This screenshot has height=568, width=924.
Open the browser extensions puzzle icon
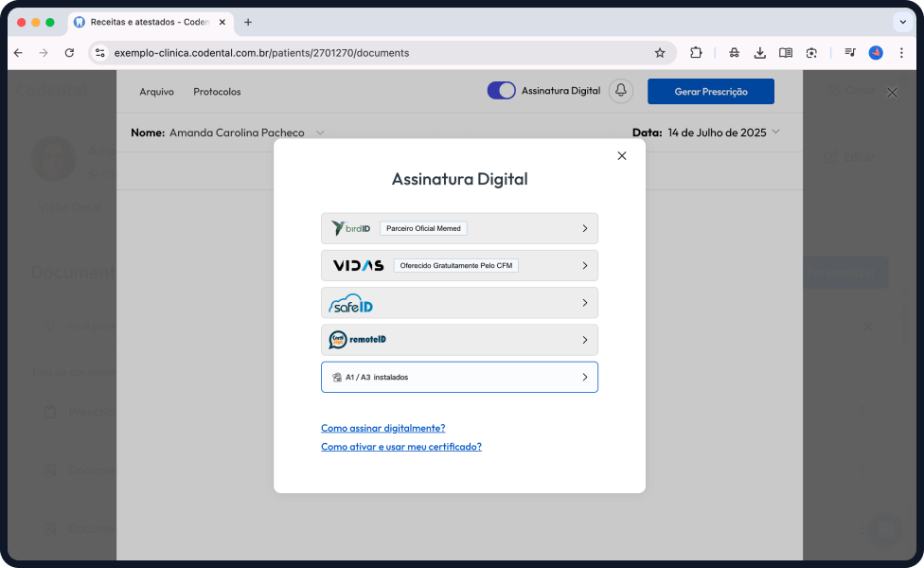tap(696, 53)
